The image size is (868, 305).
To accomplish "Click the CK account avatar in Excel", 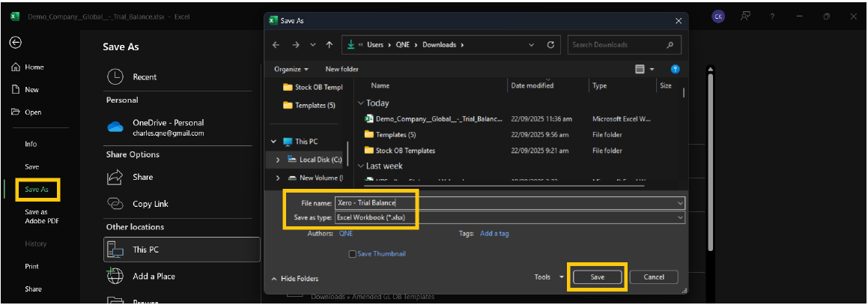I will coord(718,16).
